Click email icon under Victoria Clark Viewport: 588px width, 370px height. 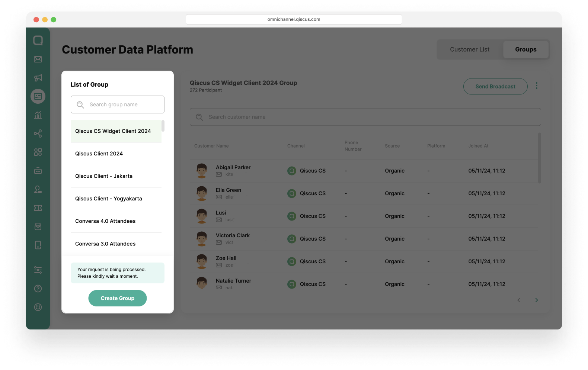click(219, 242)
